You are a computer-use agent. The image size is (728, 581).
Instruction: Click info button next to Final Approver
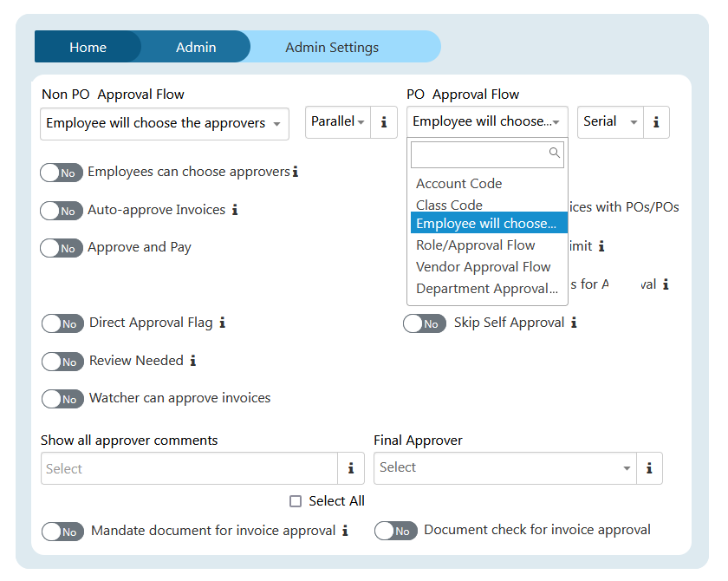point(648,468)
